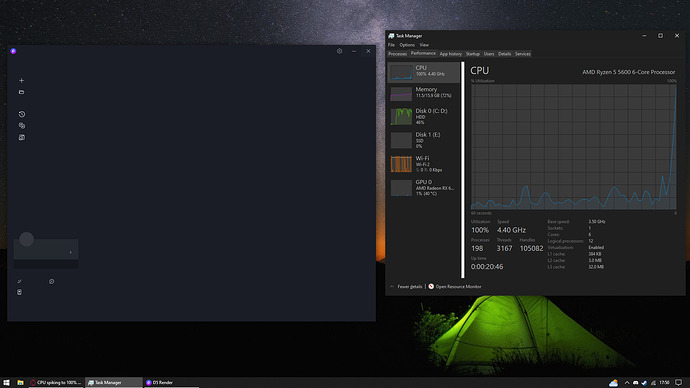Image resolution: width=690 pixels, height=388 pixels.
Task: Click the Windows Start button
Action: [6, 382]
